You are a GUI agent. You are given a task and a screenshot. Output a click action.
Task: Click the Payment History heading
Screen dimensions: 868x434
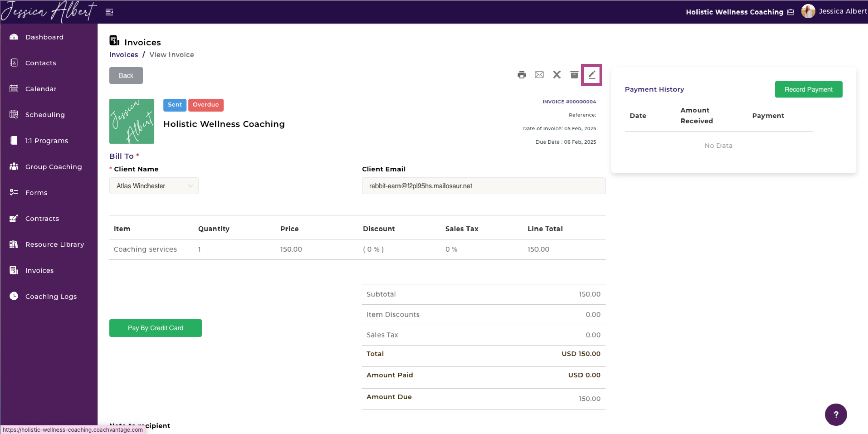(x=654, y=89)
